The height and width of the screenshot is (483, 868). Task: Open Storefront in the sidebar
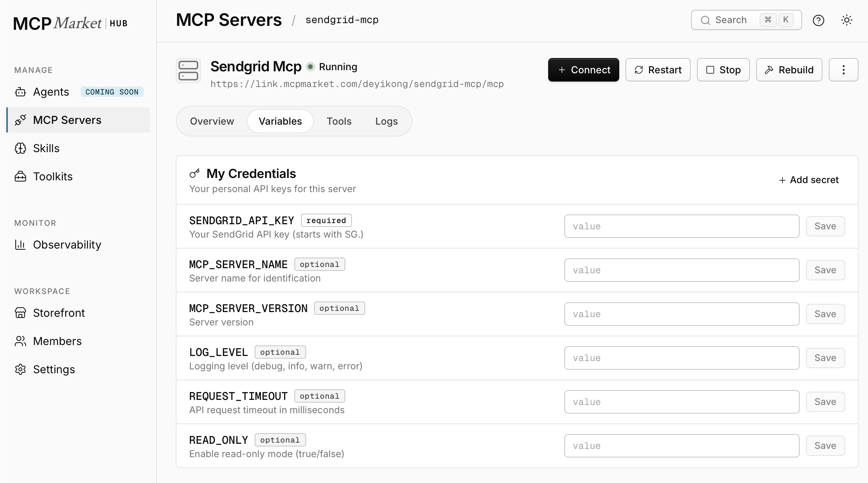[x=78, y=313]
